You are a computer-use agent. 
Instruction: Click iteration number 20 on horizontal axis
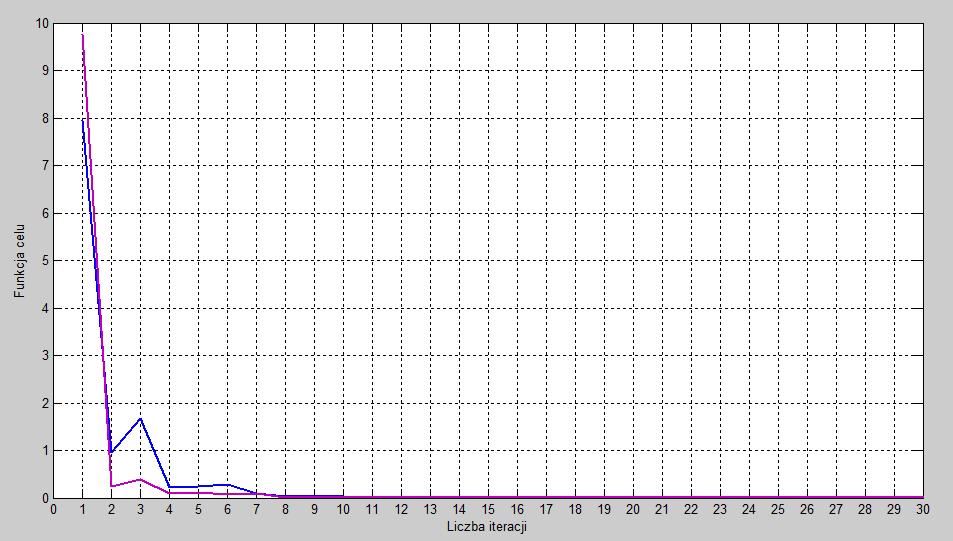point(633,510)
